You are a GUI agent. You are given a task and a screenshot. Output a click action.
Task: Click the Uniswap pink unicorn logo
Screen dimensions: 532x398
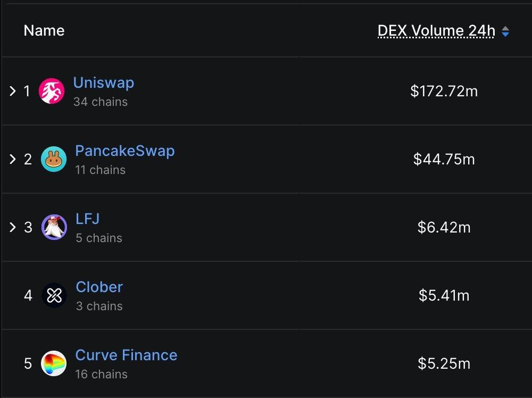tap(52, 91)
